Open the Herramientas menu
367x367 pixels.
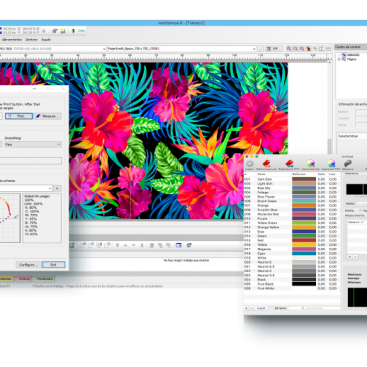click(12, 40)
